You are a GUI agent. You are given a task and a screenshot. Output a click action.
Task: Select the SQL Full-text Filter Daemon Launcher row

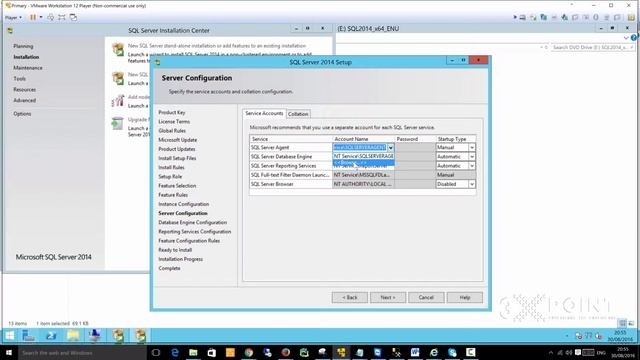[x=291, y=175]
